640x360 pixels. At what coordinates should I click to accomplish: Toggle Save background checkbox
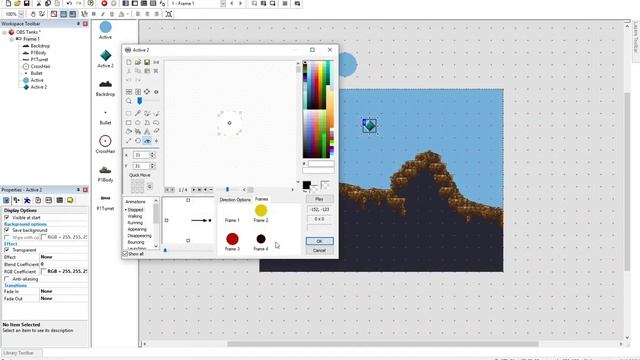(7, 230)
